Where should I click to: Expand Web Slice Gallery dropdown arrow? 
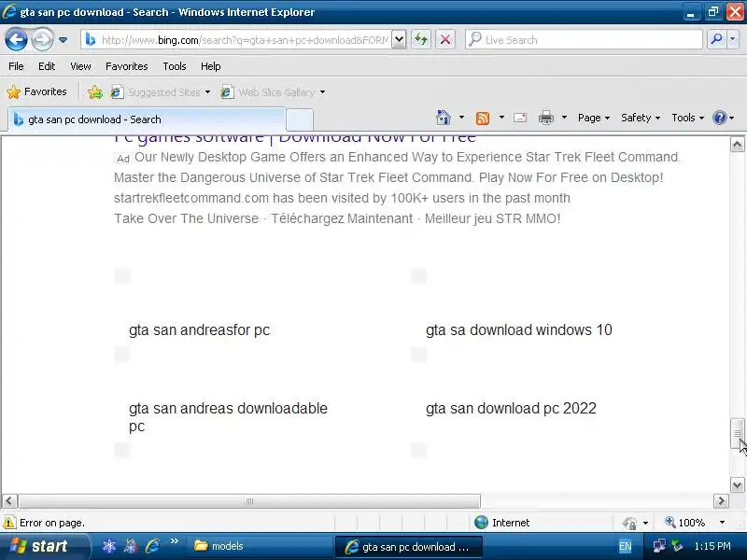click(322, 91)
